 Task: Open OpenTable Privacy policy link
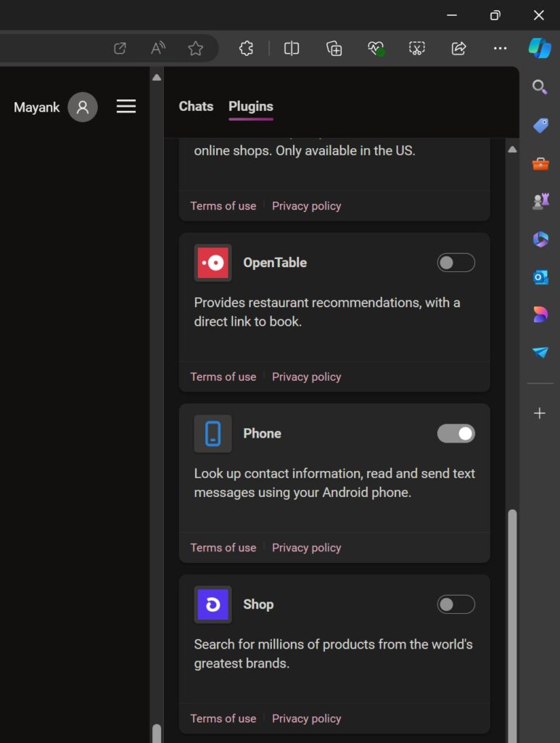(x=307, y=377)
